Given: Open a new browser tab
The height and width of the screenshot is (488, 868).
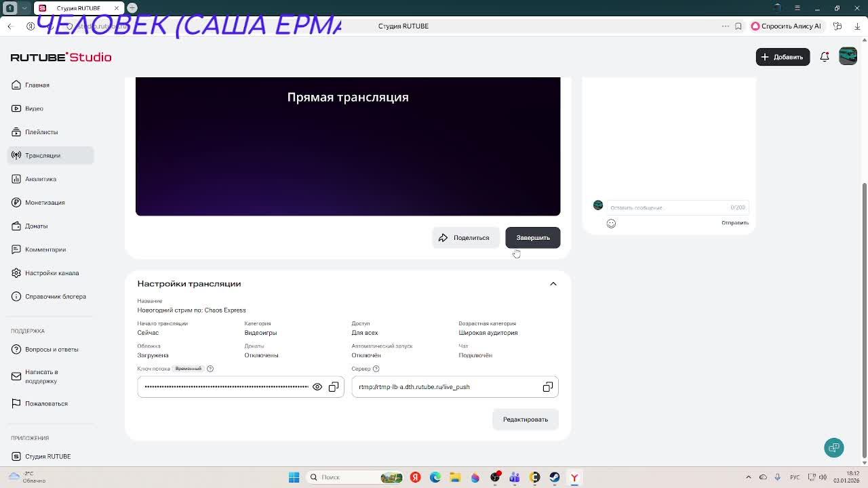Looking at the screenshot, I should (132, 8).
